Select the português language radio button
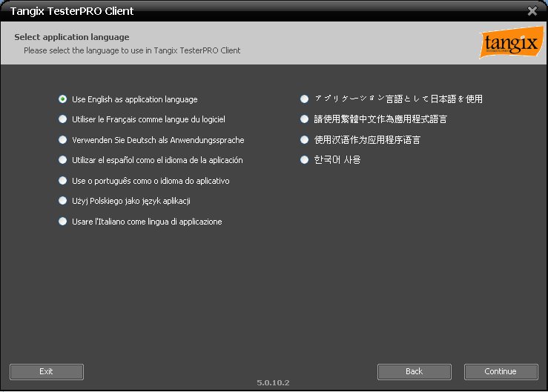Screen dimensions: 548x392 (x=62, y=181)
